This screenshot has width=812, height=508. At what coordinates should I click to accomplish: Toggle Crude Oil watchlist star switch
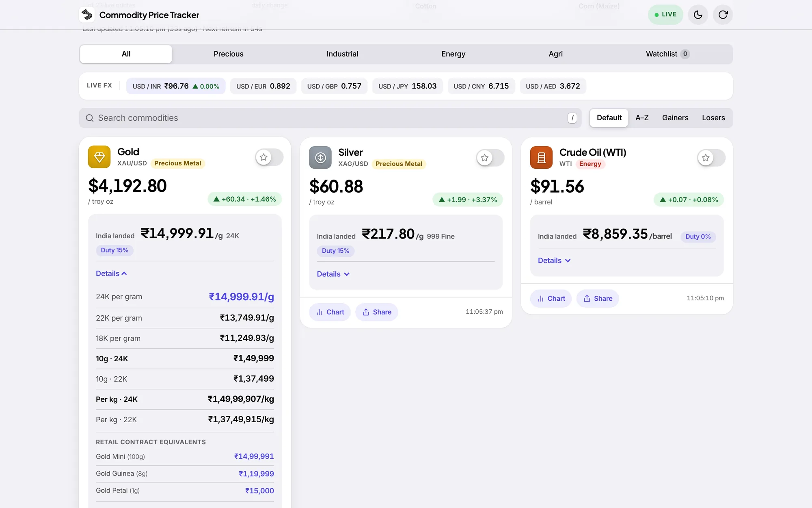[711, 158]
